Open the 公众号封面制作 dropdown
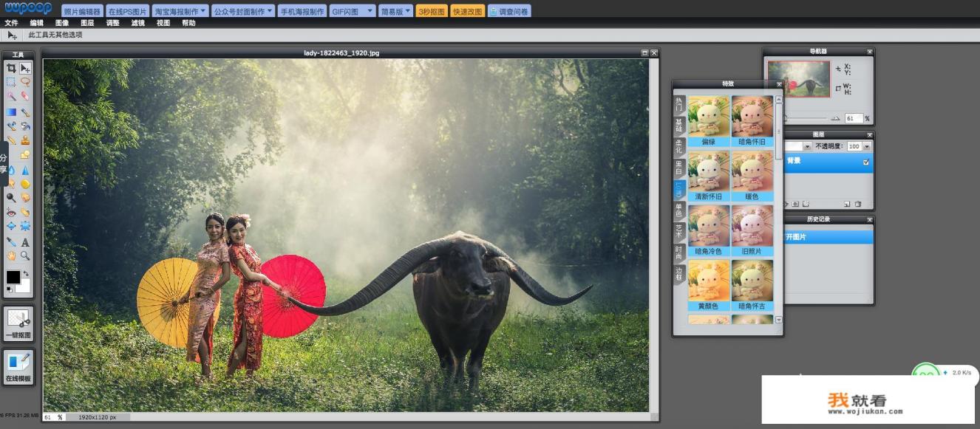The width and height of the screenshot is (980, 429). pyautogui.click(x=243, y=11)
